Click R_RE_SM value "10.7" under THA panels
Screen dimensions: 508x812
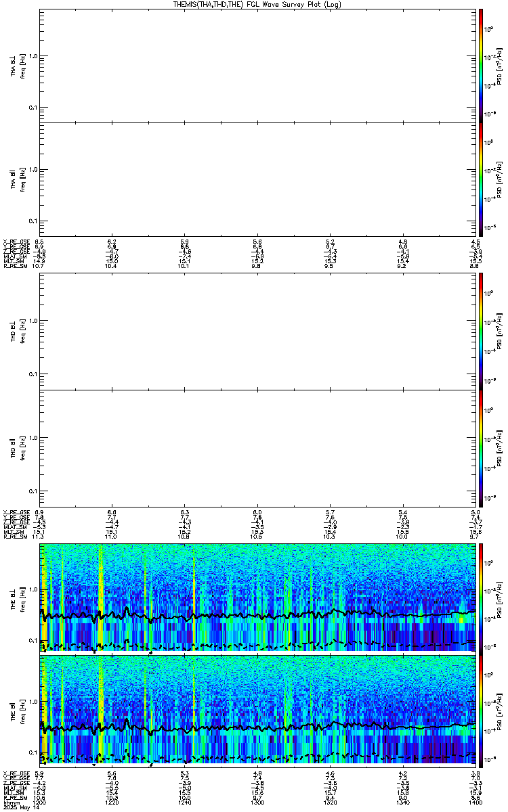click(39, 266)
